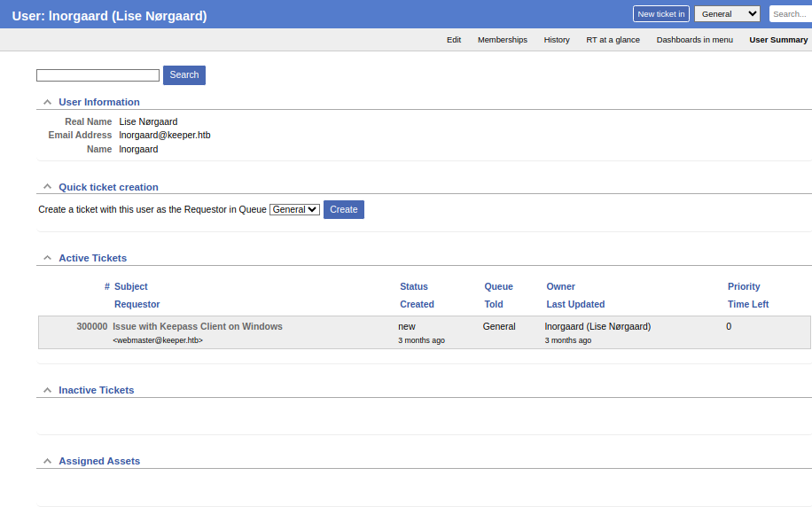Sort tickets by Status column header
This screenshot has width=812, height=507.
pyautogui.click(x=414, y=286)
